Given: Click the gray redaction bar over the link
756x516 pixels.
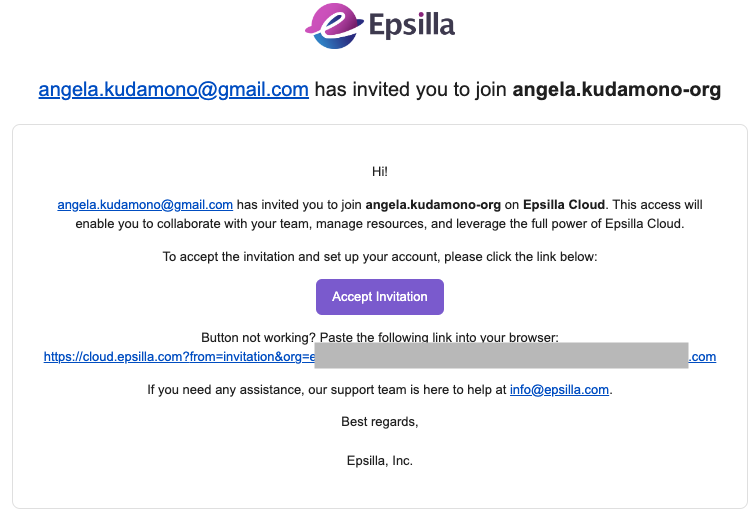Looking at the screenshot, I should coord(501,357).
